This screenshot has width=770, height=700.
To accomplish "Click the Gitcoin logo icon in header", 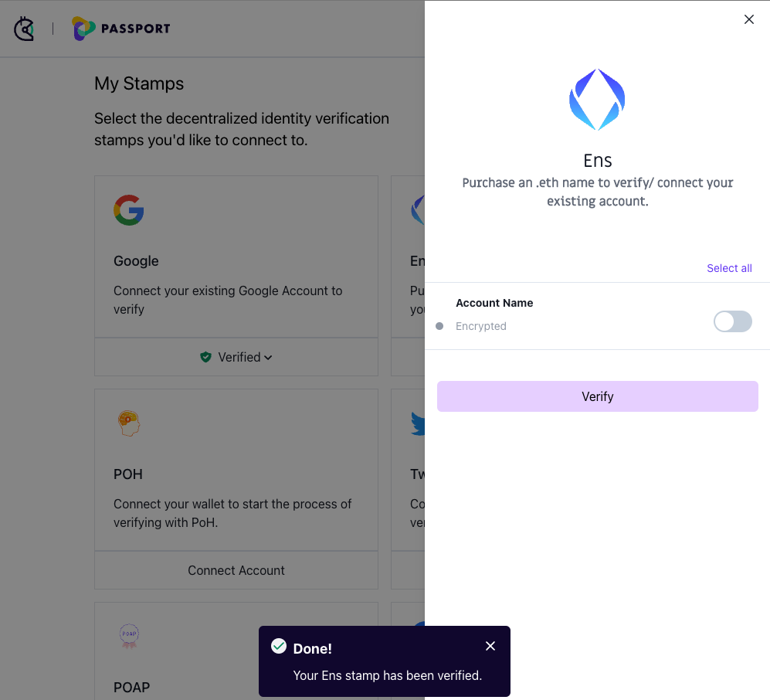I will point(24,29).
